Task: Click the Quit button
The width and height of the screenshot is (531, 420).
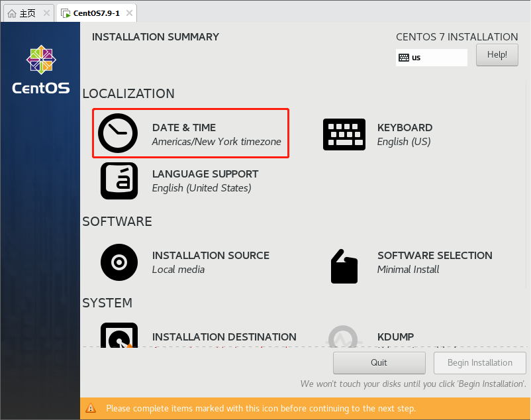Action: click(x=379, y=363)
